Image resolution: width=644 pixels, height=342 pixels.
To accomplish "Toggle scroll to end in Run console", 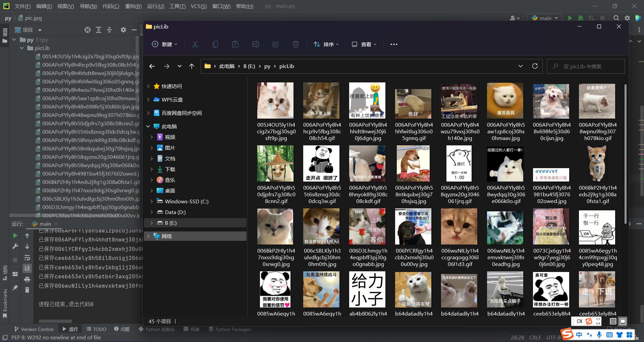I will click(x=27, y=268).
